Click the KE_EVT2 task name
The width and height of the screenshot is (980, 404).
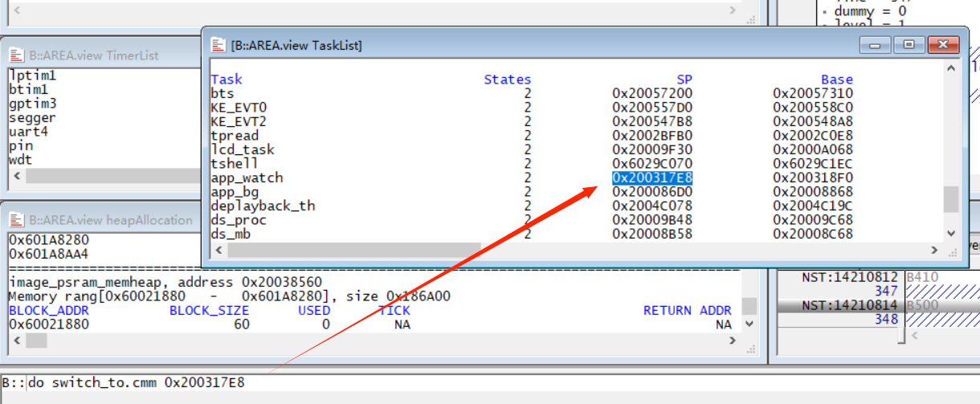pyautogui.click(x=239, y=121)
